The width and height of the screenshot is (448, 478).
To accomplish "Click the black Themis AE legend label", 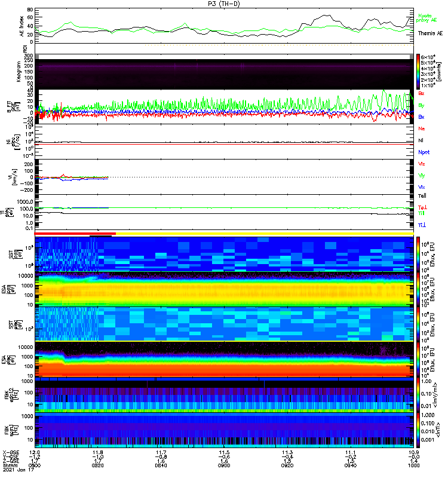I will 430,33.
